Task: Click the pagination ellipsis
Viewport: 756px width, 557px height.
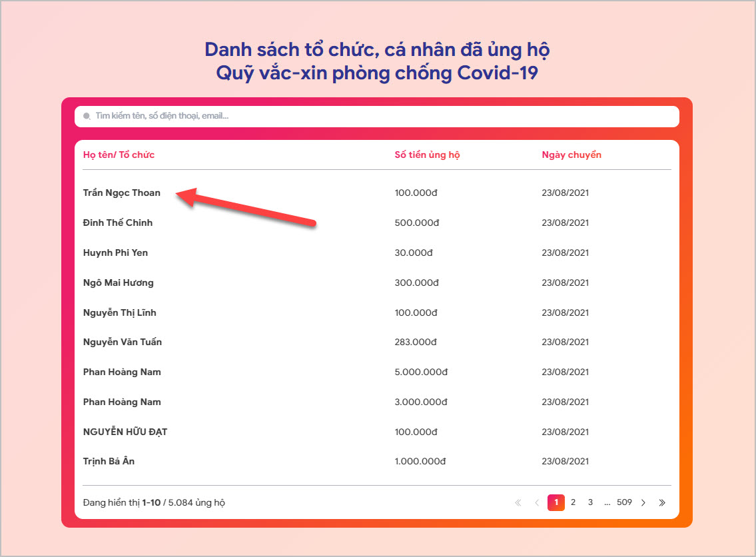Action: pos(607,504)
